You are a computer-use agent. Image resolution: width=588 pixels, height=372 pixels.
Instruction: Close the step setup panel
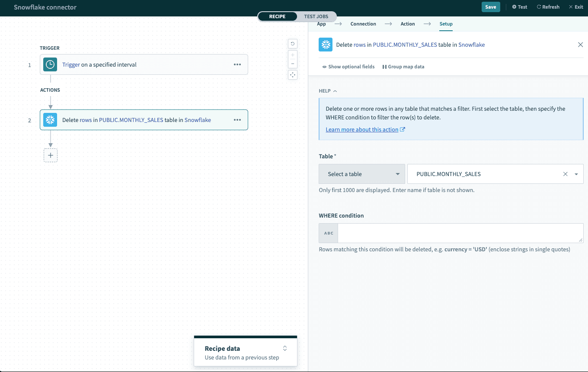click(580, 45)
